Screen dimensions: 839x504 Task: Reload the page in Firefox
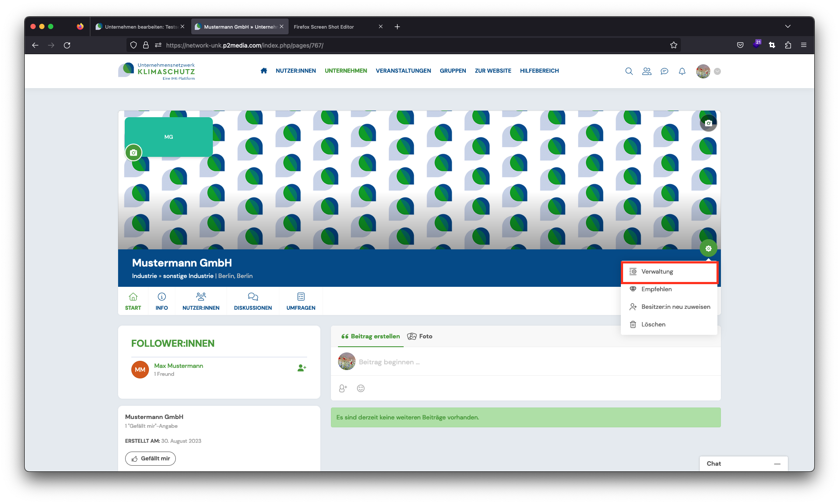click(67, 45)
